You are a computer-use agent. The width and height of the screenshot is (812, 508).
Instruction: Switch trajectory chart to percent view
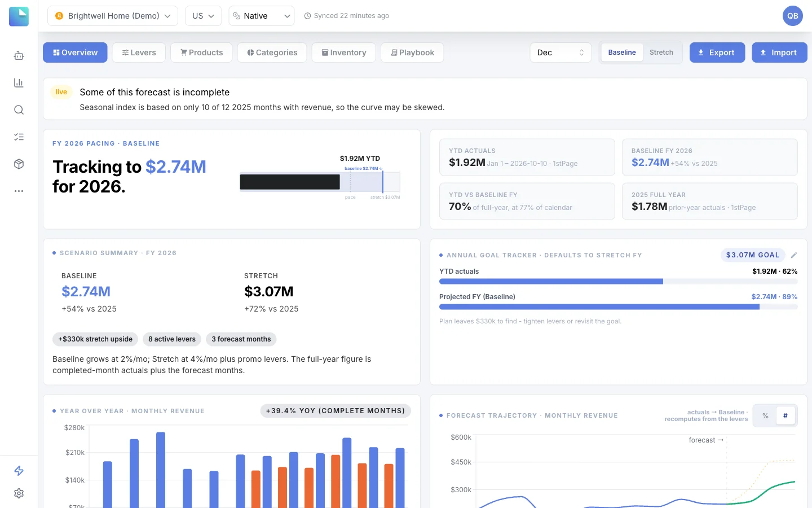(x=765, y=416)
